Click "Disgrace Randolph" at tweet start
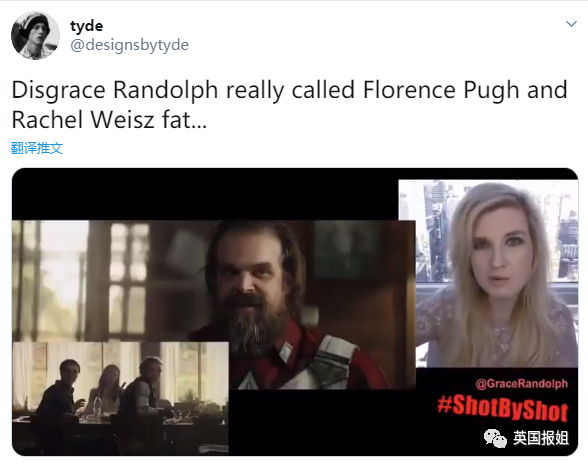 (x=115, y=90)
